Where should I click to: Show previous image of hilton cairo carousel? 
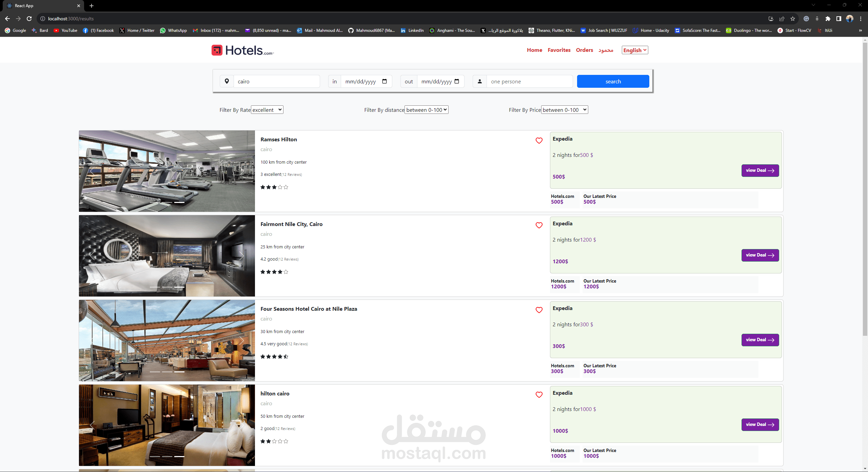click(x=92, y=425)
